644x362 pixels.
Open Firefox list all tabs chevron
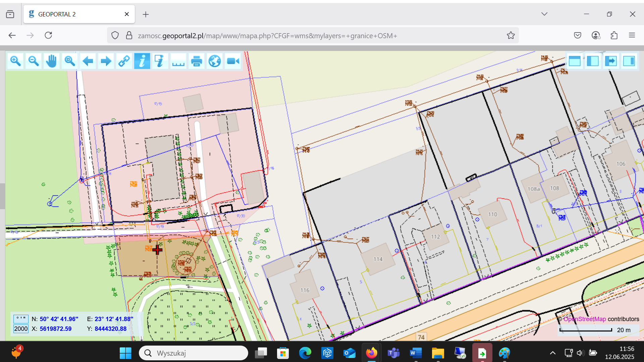click(544, 14)
